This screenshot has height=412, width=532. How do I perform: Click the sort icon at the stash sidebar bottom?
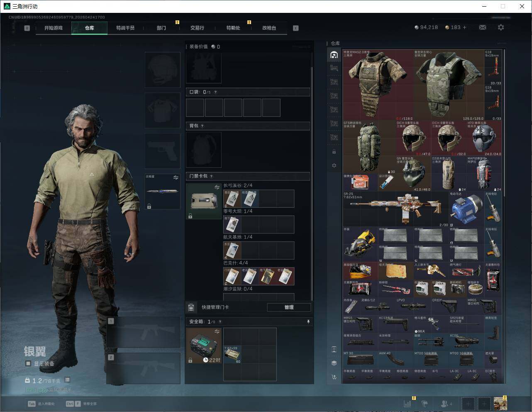334,377
